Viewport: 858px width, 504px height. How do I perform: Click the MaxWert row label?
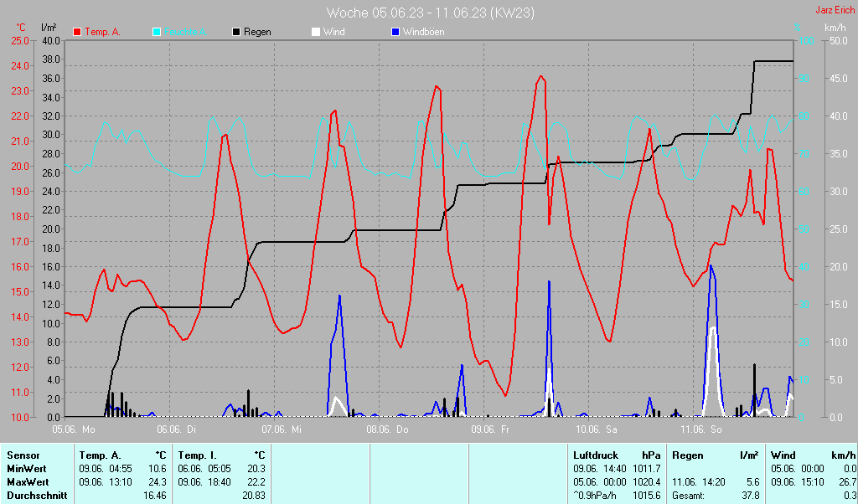[27, 481]
